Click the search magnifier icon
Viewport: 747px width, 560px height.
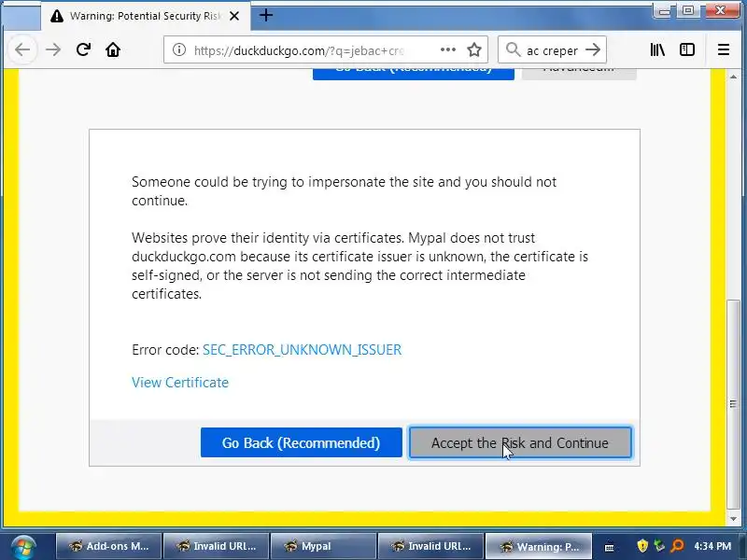tap(513, 49)
